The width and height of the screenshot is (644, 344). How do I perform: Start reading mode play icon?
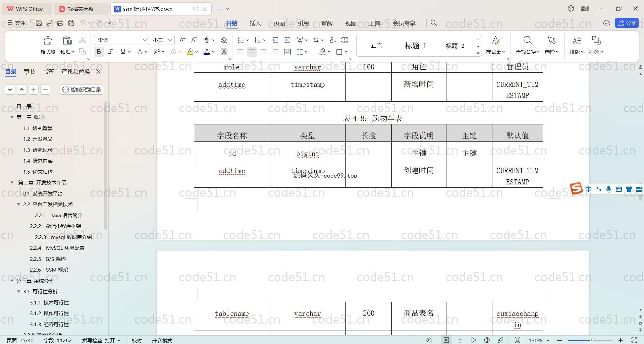pos(473,340)
